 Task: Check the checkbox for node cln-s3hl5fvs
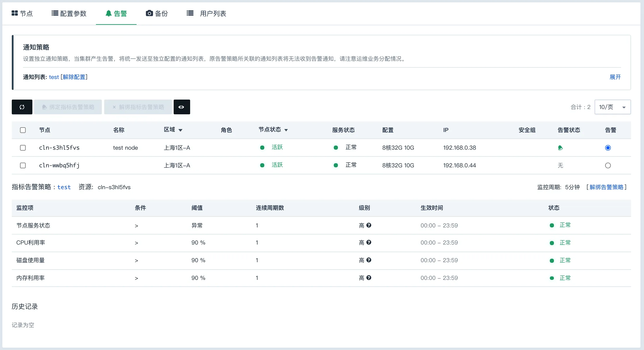tap(23, 148)
